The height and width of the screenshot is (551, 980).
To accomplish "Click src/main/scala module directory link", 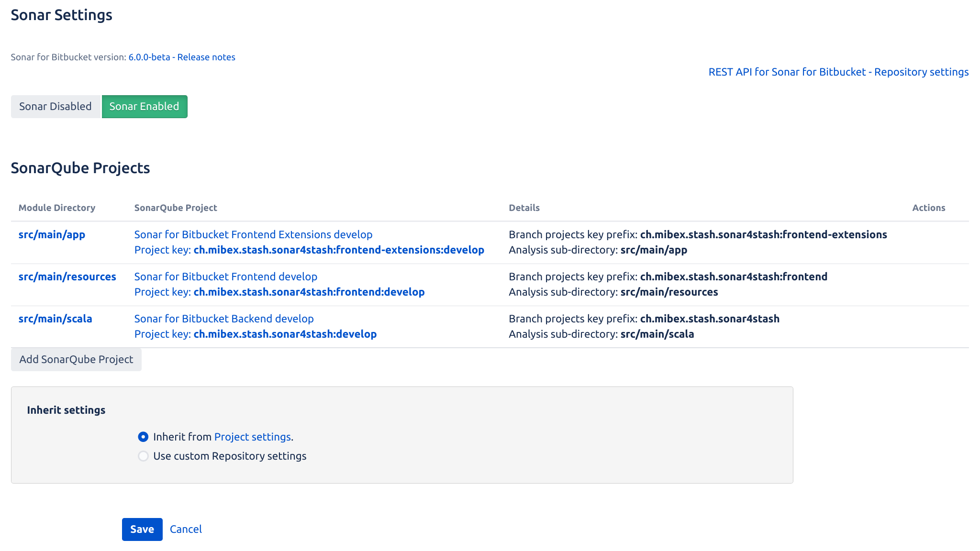I will (x=55, y=319).
